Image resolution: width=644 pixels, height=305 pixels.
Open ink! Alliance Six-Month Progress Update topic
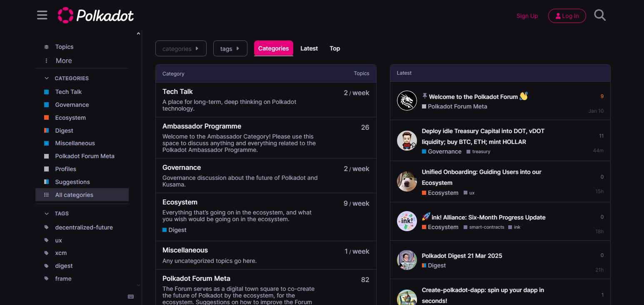[x=488, y=217]
